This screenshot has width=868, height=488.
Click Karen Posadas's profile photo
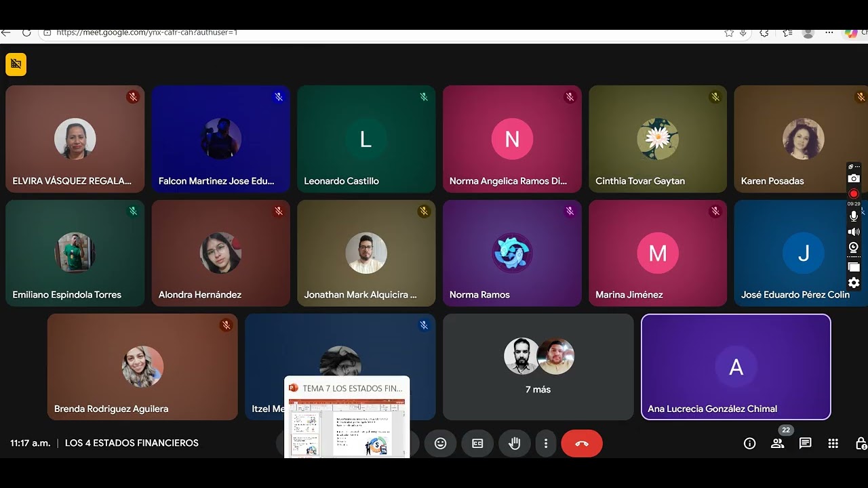(804, 139)
